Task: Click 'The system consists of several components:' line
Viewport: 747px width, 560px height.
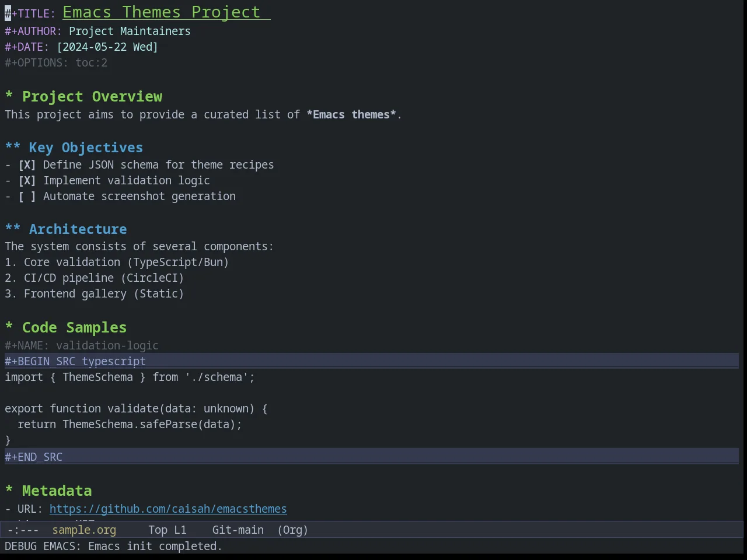Action: click(139, 246)
